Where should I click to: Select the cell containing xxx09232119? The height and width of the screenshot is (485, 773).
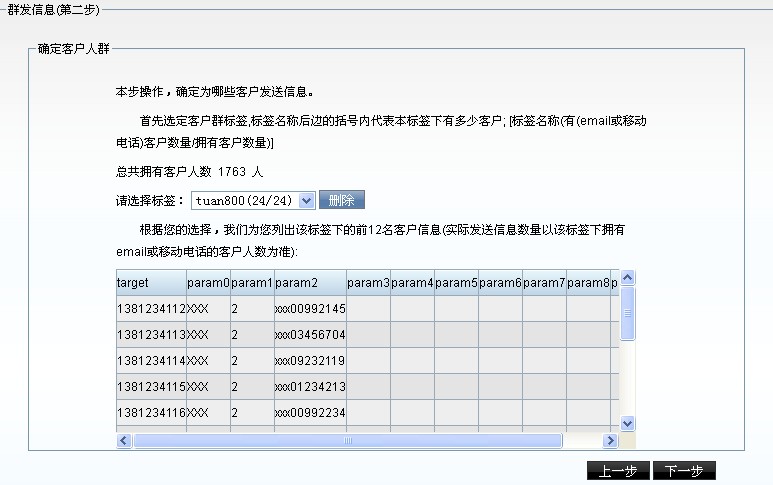point(310,361)
